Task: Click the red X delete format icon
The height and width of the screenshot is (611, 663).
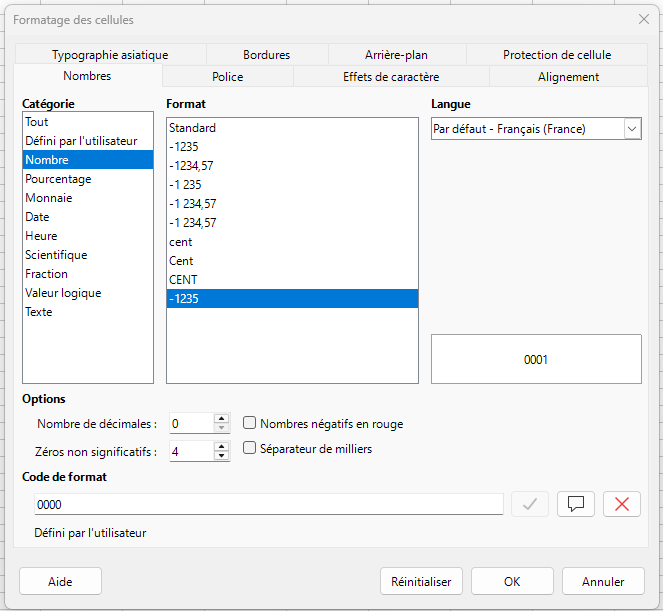Action: tap(622, 504)
